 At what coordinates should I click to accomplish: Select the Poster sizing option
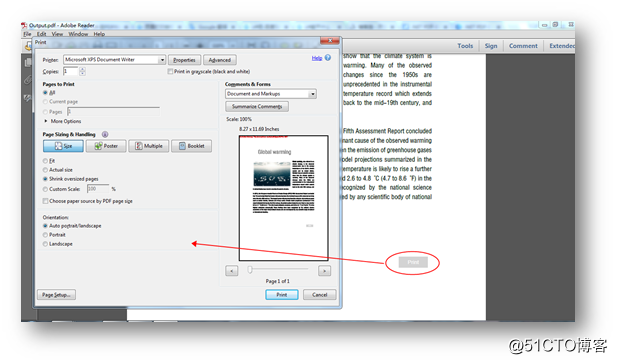pos(106,146)
